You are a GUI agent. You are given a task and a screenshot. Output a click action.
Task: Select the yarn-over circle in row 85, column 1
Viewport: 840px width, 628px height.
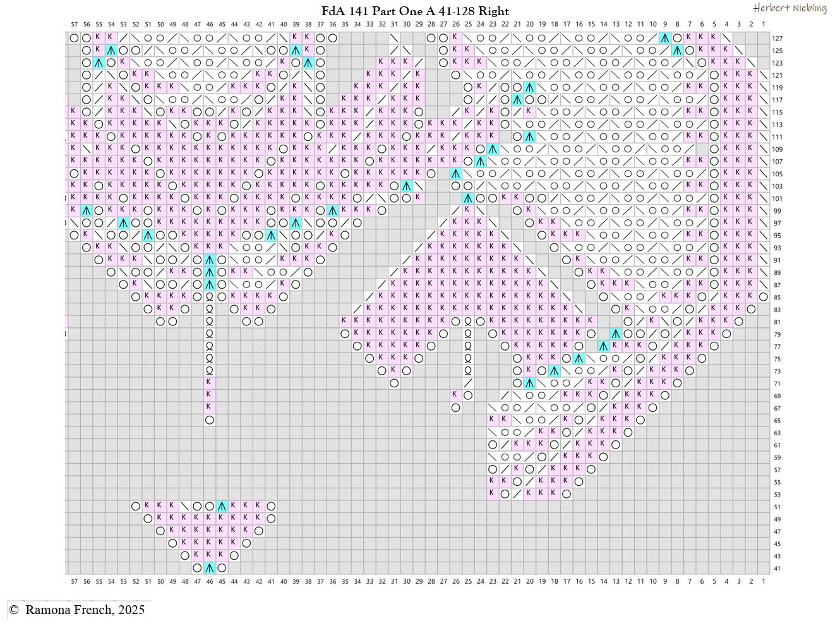coord(764,297)
